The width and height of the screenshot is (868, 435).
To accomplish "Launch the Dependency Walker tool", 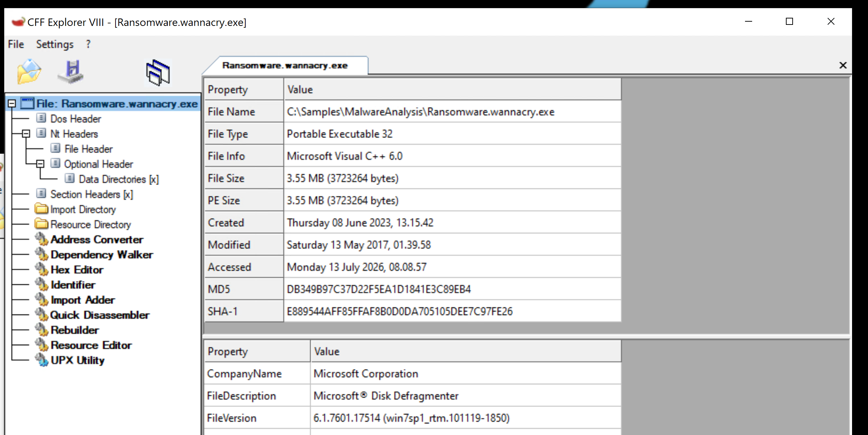I will coord(102,255).
